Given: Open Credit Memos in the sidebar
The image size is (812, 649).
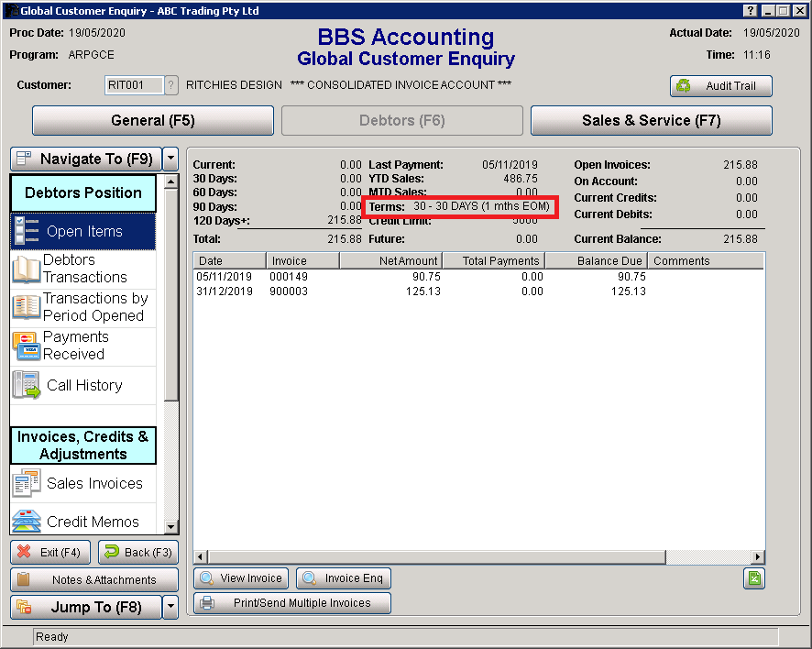Looking at the screenshot, I should click(x=83, y=522).
